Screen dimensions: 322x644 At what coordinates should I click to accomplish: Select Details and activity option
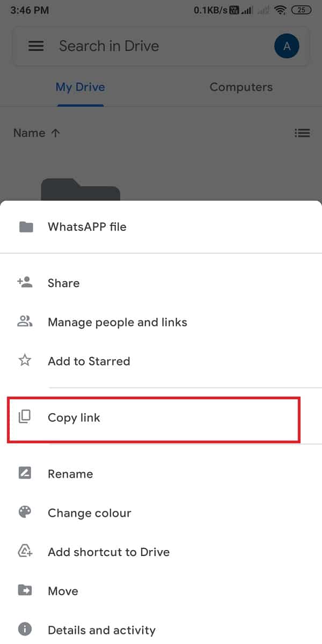click(101, 630)
